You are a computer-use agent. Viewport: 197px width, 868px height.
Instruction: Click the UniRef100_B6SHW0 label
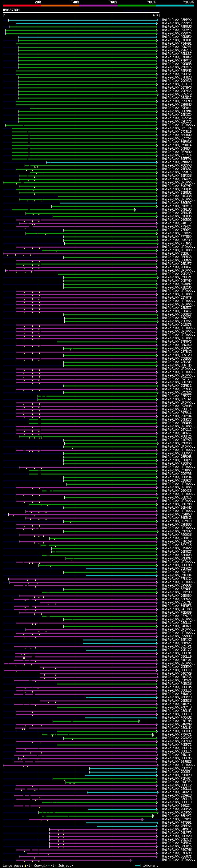point(176,135)
